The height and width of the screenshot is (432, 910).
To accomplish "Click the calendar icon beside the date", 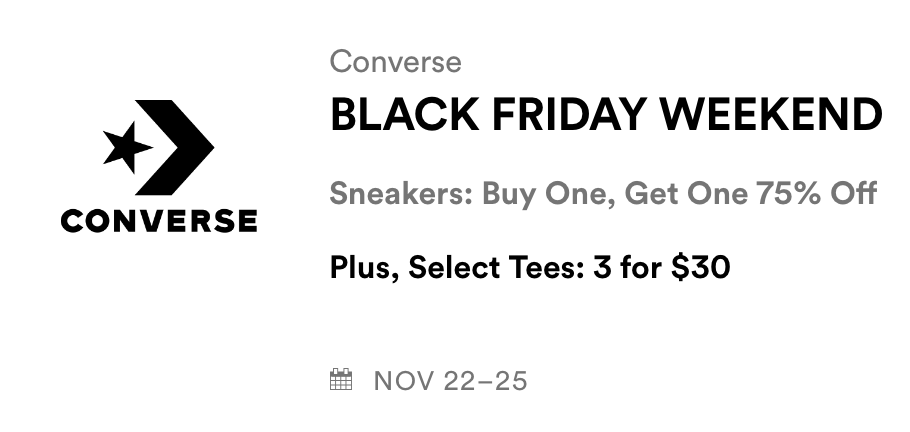I will click(341, 380).
